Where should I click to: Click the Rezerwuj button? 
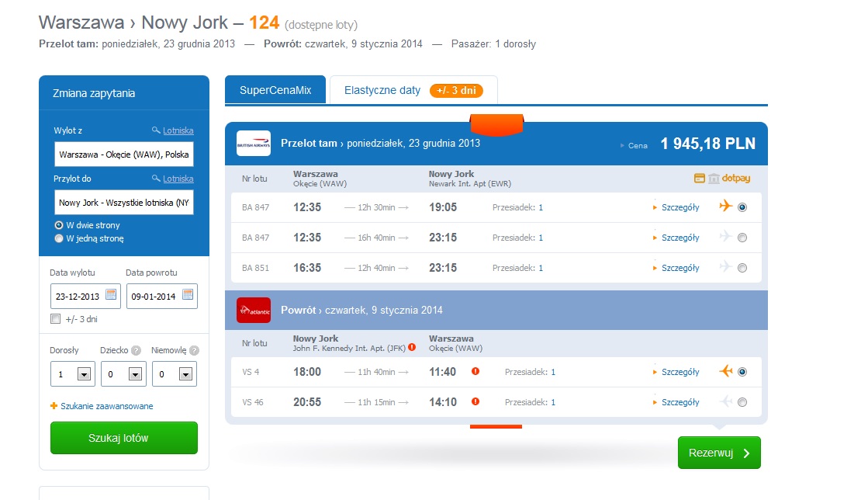(x=719, y=453)
